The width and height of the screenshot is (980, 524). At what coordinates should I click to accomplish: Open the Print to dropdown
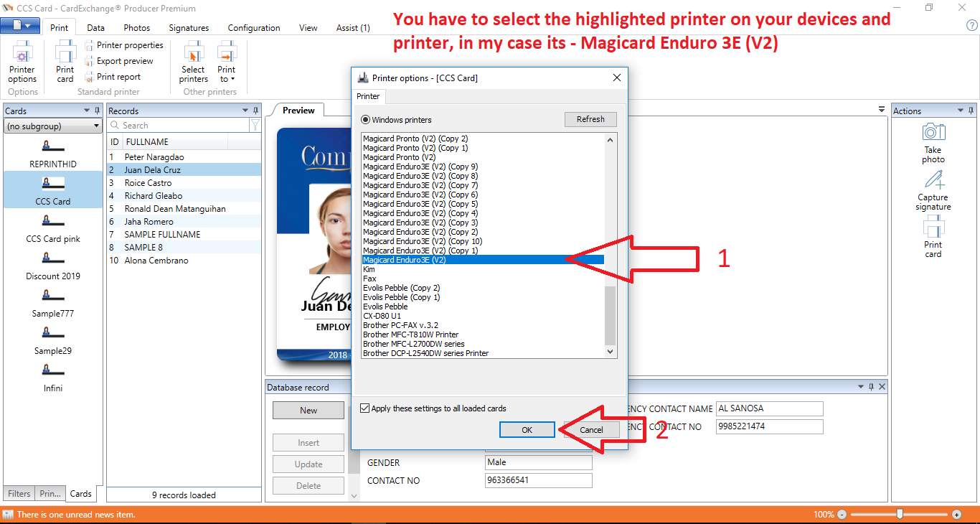227,62
